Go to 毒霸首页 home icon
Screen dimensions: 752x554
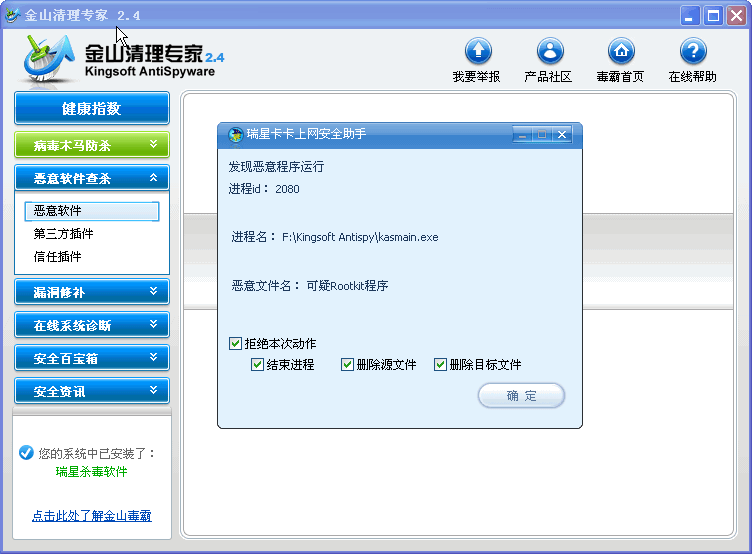[621, 51]
